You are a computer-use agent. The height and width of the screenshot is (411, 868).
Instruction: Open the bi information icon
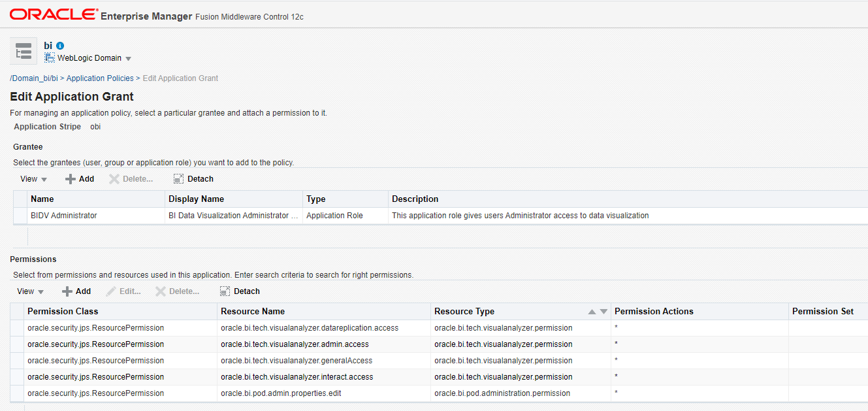[x=60, y=46]
